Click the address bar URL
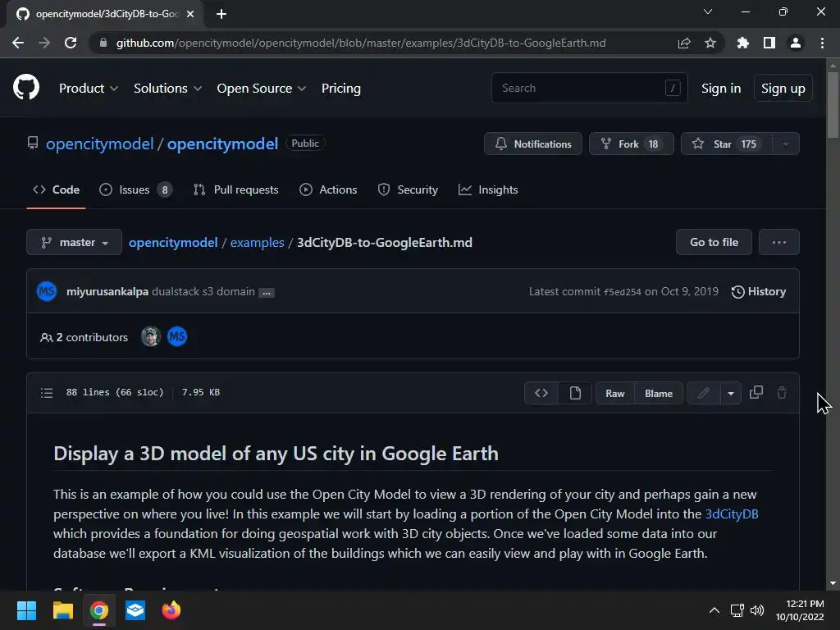This screenshot has width=840, height=630. 361,43
